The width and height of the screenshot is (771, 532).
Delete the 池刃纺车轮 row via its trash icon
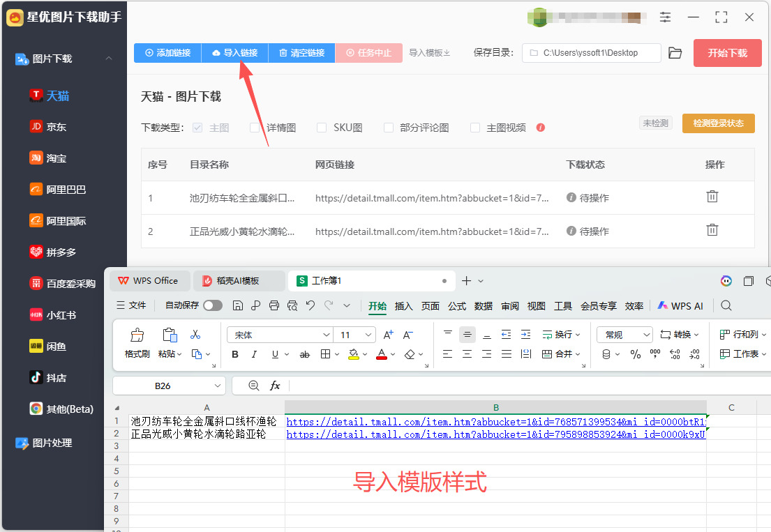pyautogui.click(x=712, y=197)
